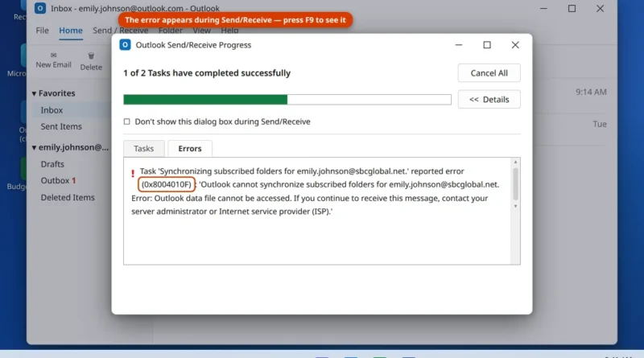Open the Help ribbon tab
The height and width of the screenshot is (358, 644).
tap(229, 31)
